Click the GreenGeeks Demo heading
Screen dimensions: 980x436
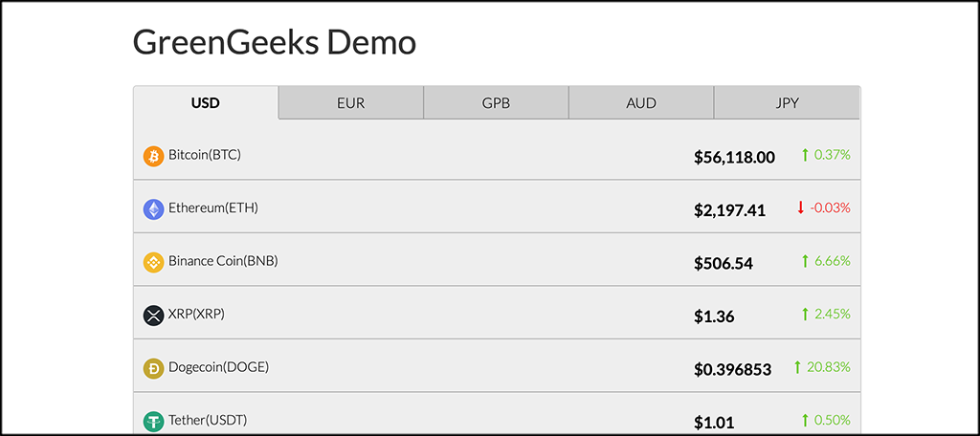click(274, 42)
